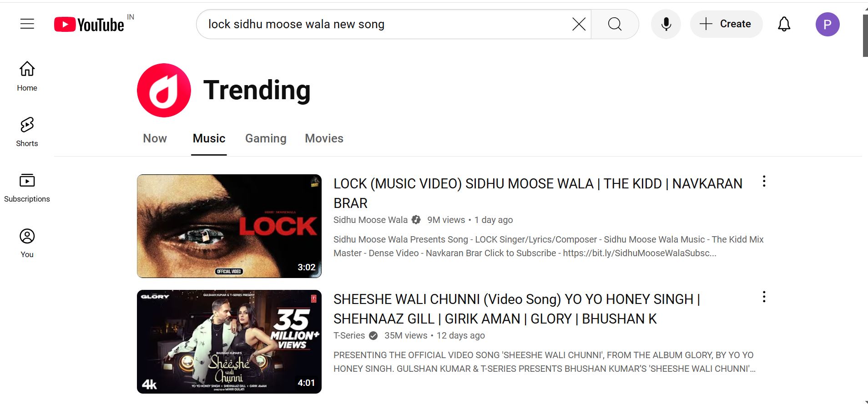
Task: Open more options for LOCK video
Action: tap(764, 182)
